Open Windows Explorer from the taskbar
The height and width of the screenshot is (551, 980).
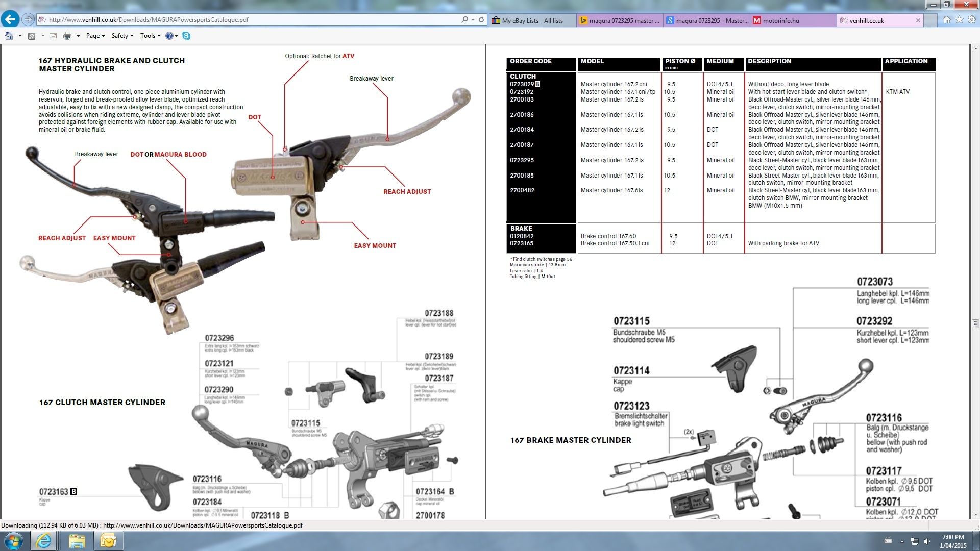click(x=77, y=541)
